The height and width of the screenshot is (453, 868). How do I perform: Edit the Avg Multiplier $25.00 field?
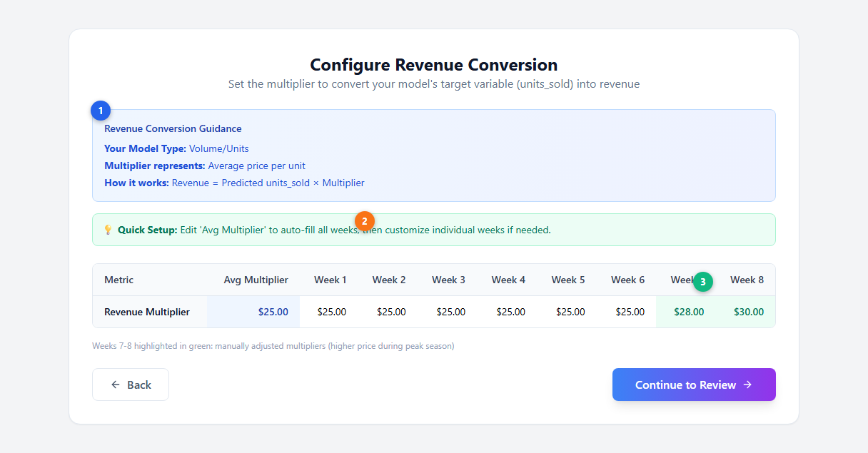pyautogui.click(x=253, y=312)
